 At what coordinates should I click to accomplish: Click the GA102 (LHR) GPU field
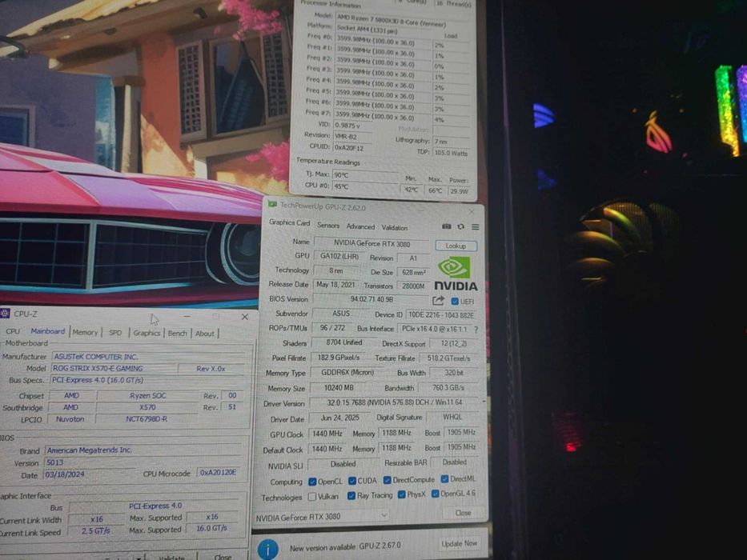click(x=339, y=256)
